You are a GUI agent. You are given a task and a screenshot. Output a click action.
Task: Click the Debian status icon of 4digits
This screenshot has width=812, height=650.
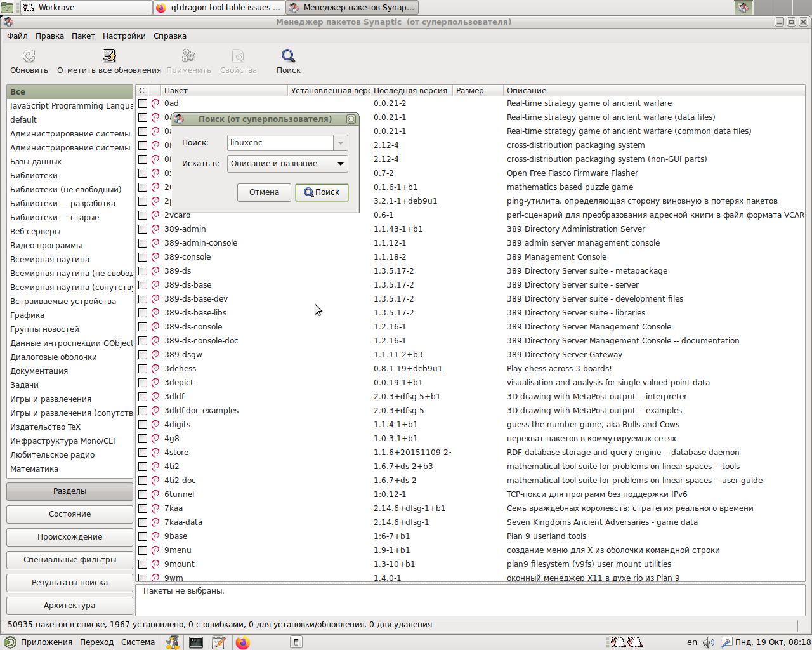[x=155, y=425]
